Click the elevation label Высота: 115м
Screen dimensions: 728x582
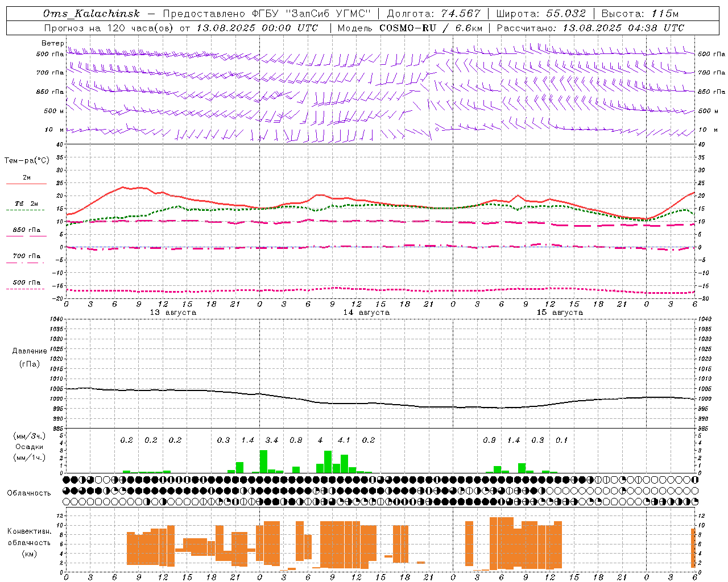(x=640, y=14)
